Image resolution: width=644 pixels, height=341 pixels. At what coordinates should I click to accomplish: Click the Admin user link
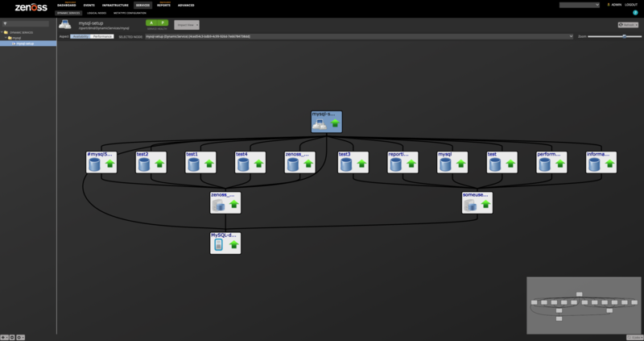click(617, 5)
